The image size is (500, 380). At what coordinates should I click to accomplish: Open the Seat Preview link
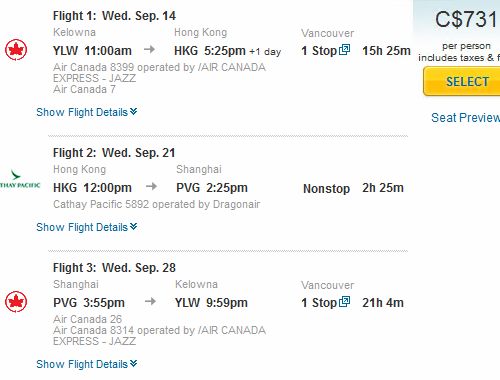[x=465, y=118]
